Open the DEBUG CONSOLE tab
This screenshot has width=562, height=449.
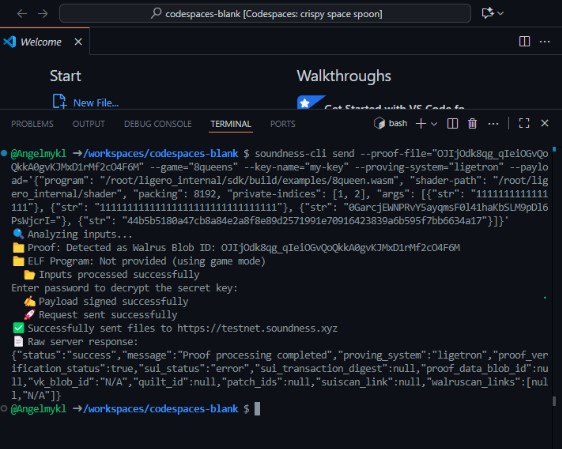tap(158, 124)
